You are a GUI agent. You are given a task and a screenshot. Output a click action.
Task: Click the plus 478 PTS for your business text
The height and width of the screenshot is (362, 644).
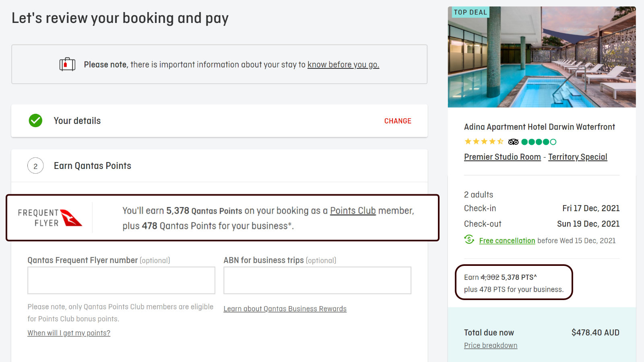514,290
